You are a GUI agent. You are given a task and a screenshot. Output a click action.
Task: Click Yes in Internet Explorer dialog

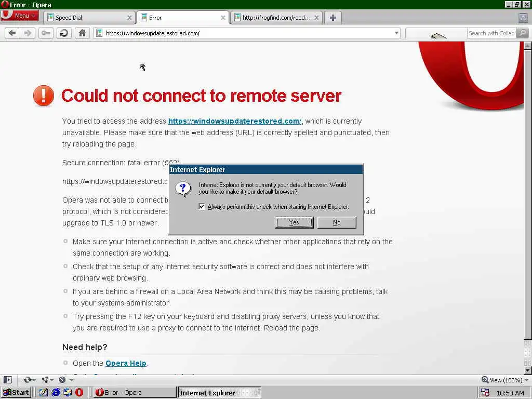coord(294,222)
